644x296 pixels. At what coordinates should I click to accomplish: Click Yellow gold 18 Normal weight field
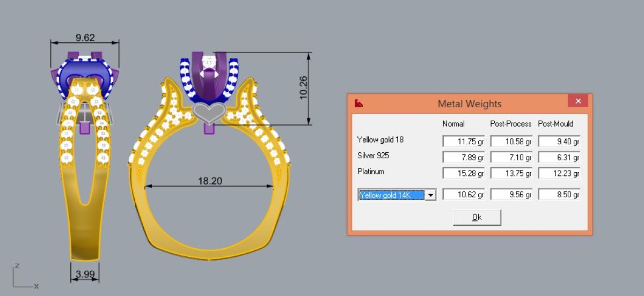click(x=464, y=142)
